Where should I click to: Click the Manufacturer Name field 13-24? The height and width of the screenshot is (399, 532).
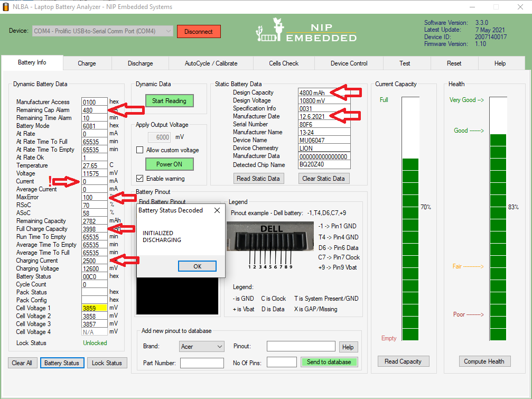[324, 132]
